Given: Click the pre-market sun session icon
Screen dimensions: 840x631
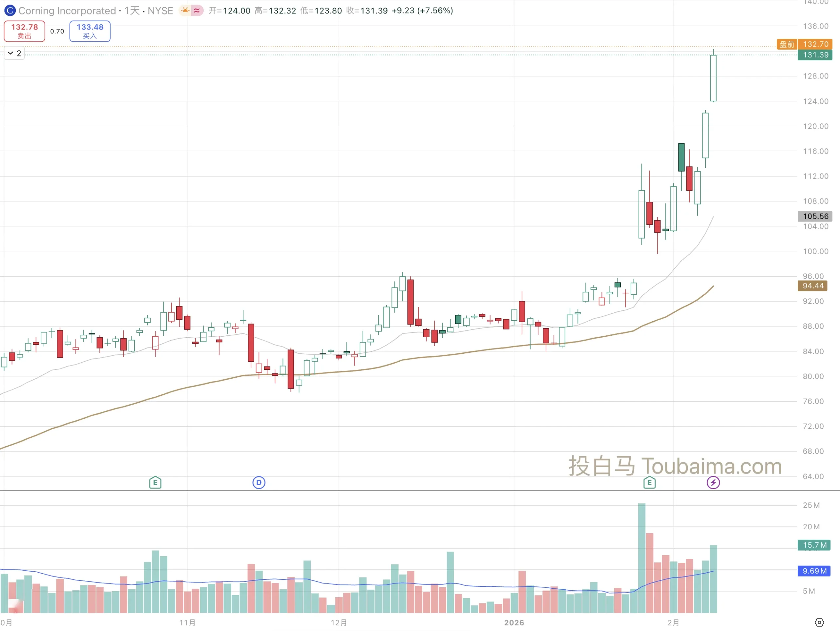Looking at the screenshot, I should point(185,11).
